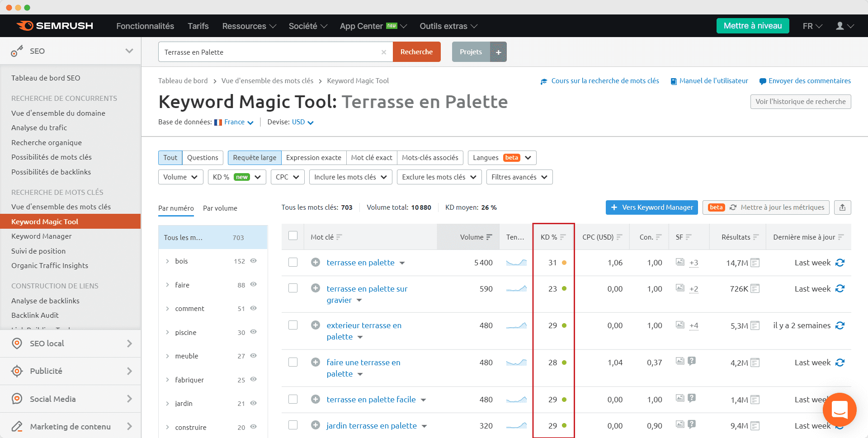Click Voir l'historique de recherche

tap(801, 101)
